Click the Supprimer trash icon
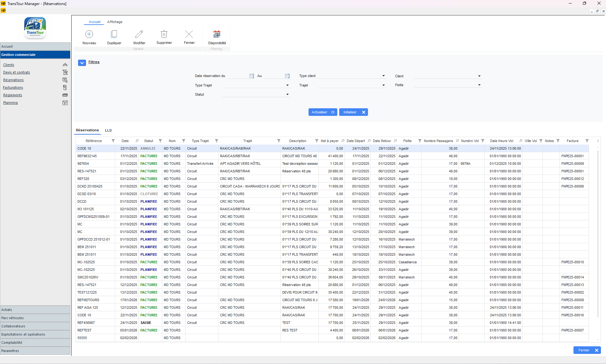Image resolution: width=606 pixels, height=364 pixels. [164, 34]
